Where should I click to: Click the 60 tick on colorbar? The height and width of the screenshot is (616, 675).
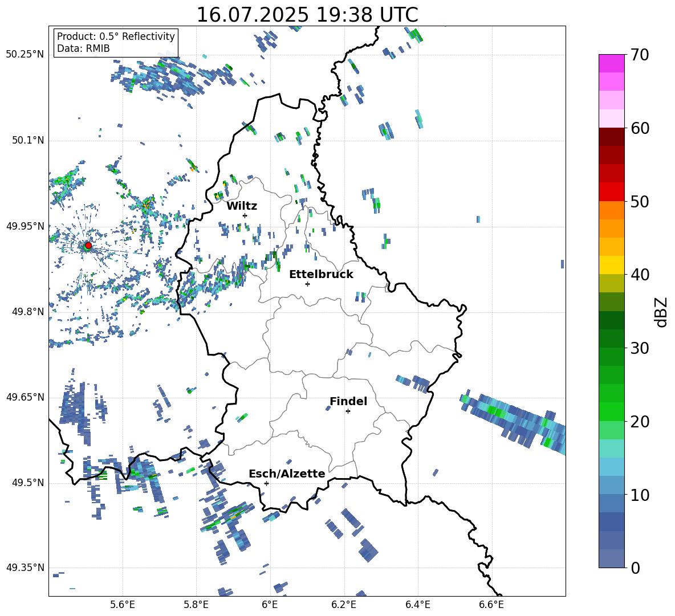(640, 128)
